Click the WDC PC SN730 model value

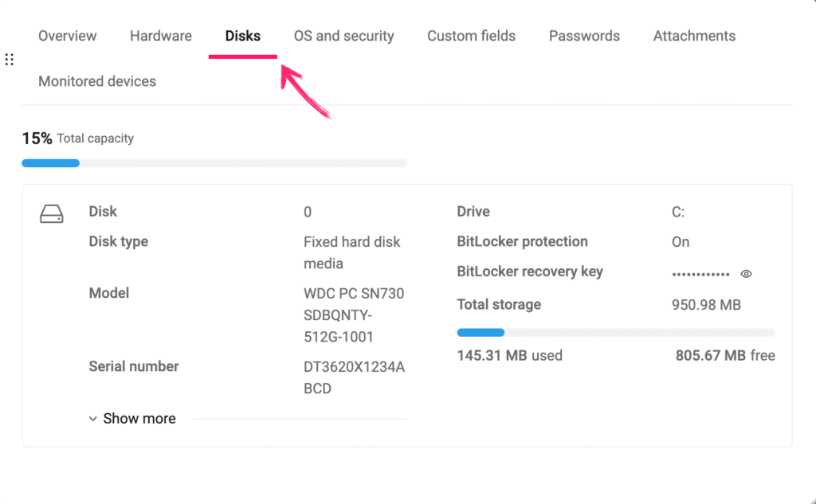click(354, 315)
